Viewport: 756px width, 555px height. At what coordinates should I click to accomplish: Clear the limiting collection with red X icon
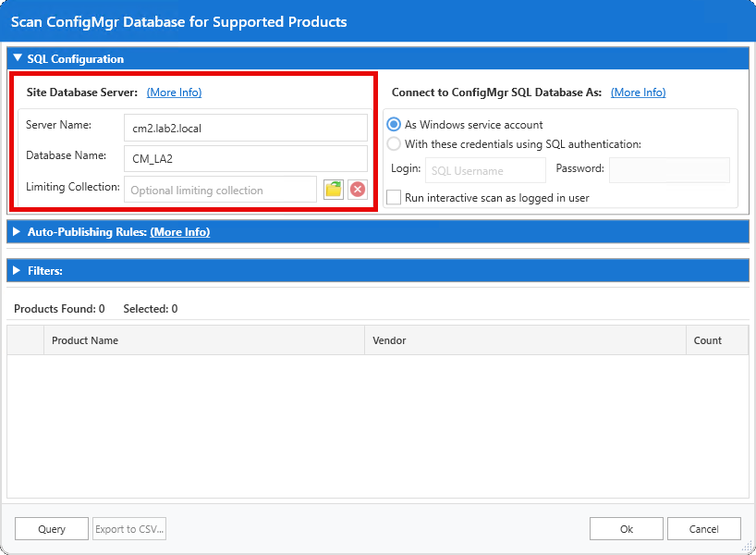point(358,189)
